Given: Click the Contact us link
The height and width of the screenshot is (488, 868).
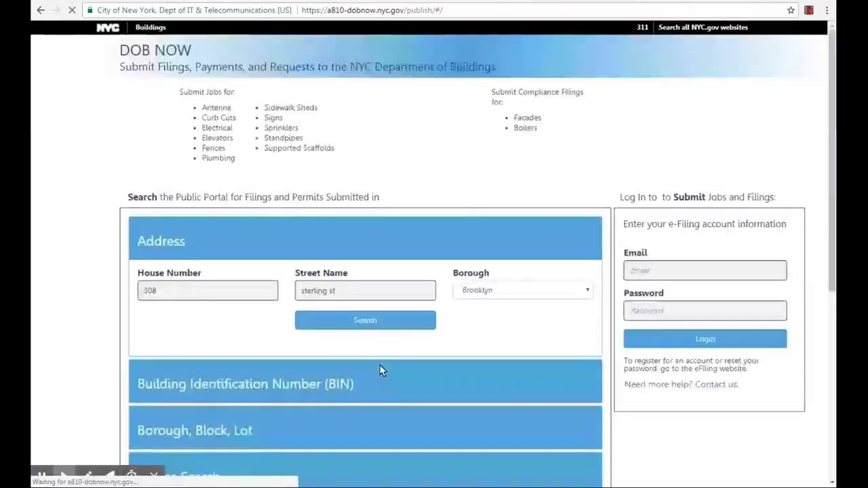Looking at the screenshot, I should click(716, 384).
